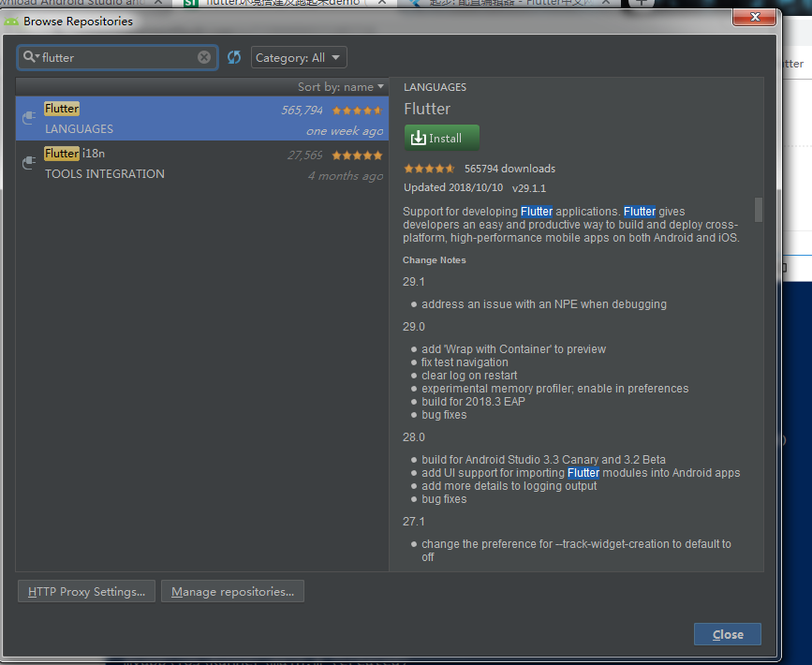This screenshot has height=665, width=812.
Task: Switch to Flutter demo browser tab
Action: 283,3
